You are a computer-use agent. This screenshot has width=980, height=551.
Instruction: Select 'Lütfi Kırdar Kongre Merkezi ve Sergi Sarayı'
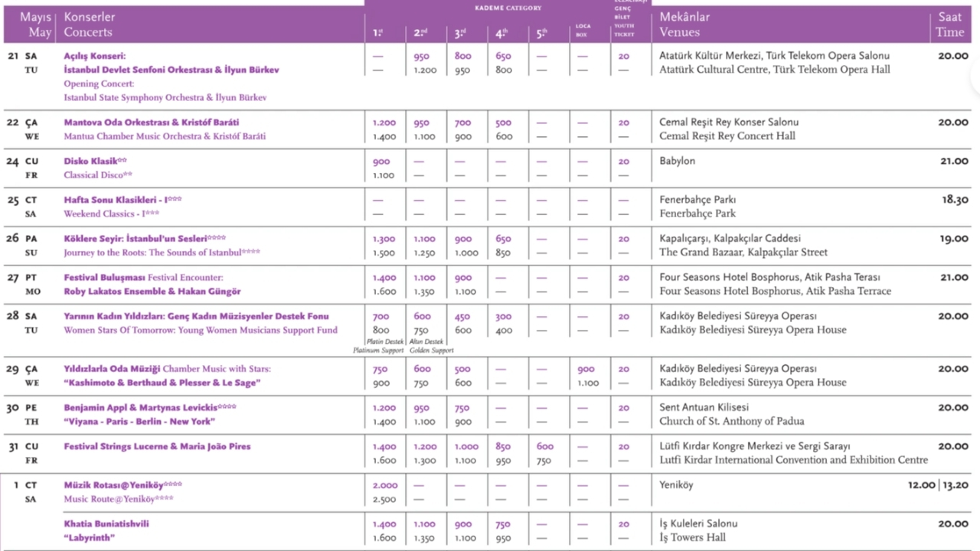coord(755,447)
